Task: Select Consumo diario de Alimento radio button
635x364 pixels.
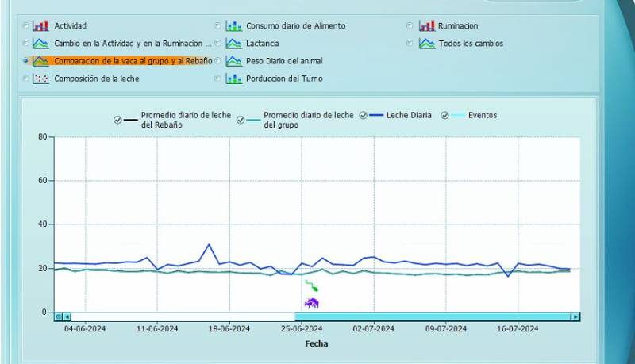Action: pos(217,26)
